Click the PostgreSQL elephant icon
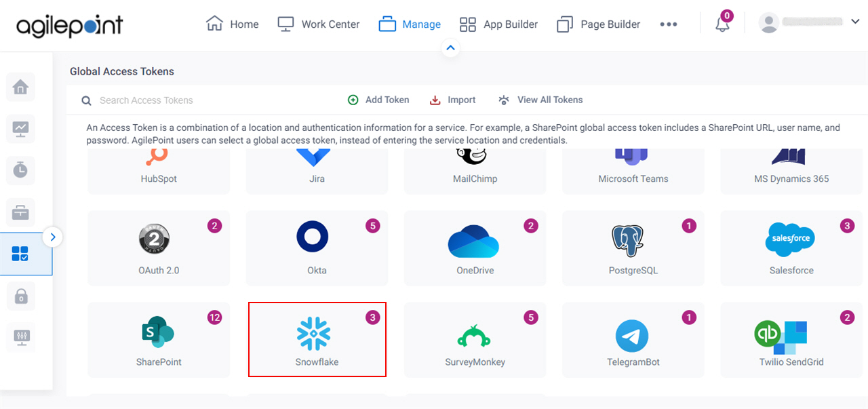 point(627,240)
